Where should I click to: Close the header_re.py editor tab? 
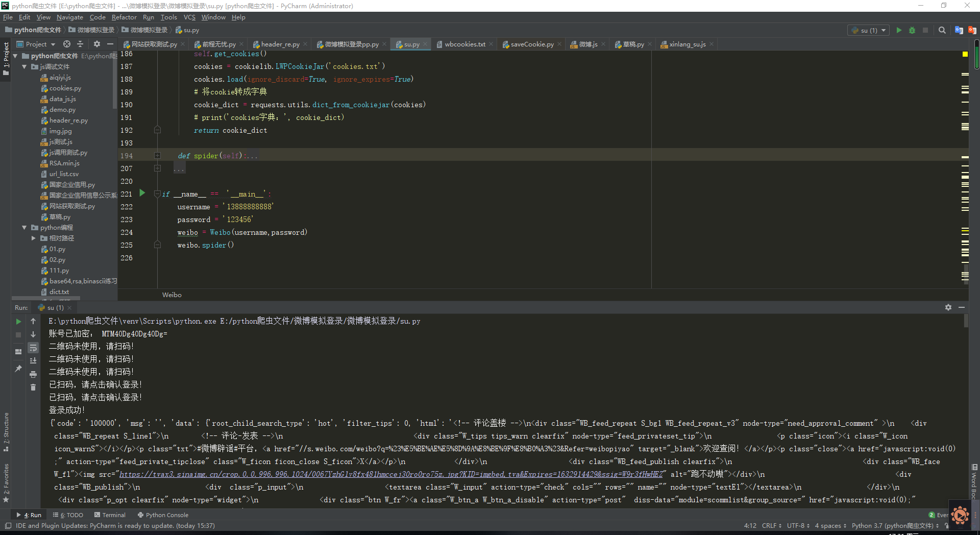305,44
